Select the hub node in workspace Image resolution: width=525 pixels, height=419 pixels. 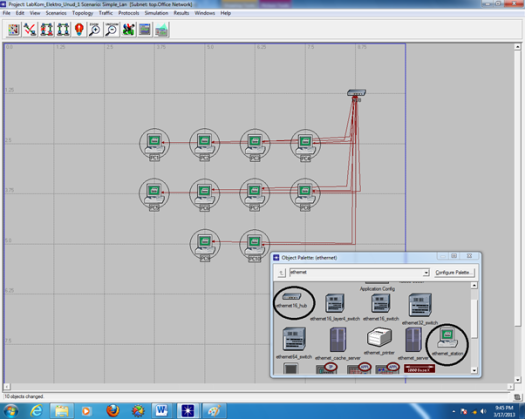[356, 95]
